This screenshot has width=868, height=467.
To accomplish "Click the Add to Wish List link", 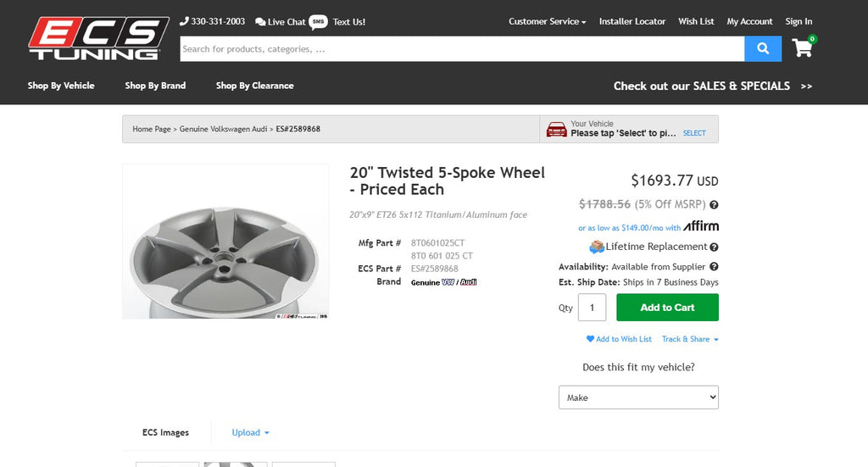I will coord(619,339).
